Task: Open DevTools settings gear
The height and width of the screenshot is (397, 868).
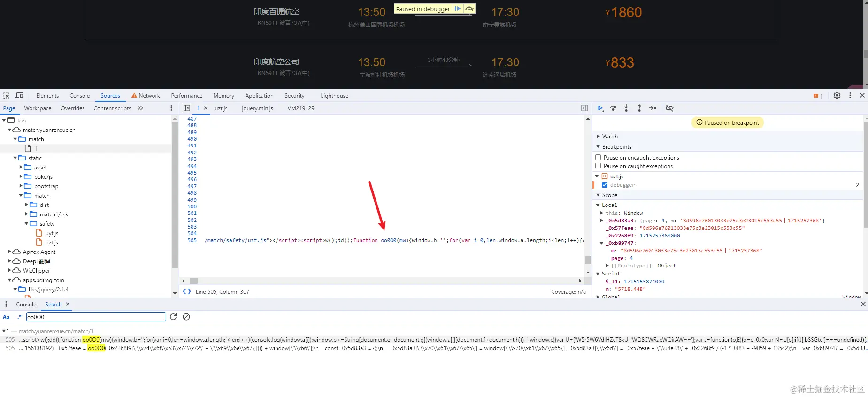Action: [837, 95]
